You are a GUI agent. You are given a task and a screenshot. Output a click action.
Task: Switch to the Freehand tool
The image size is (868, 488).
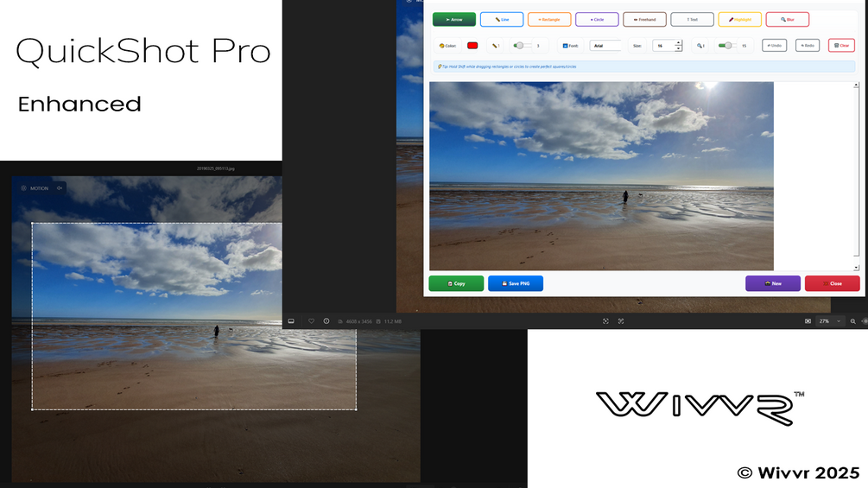point(644,19)
